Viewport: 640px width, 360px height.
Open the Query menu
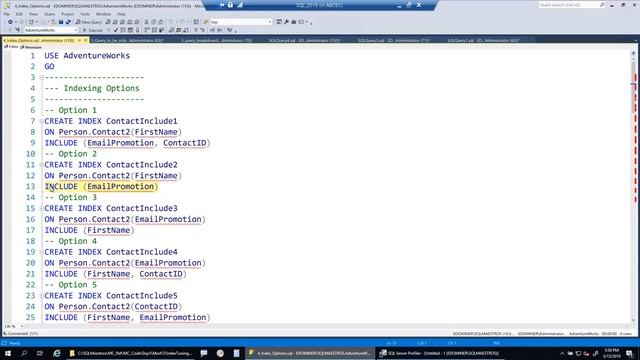click(x=49, y=14)
